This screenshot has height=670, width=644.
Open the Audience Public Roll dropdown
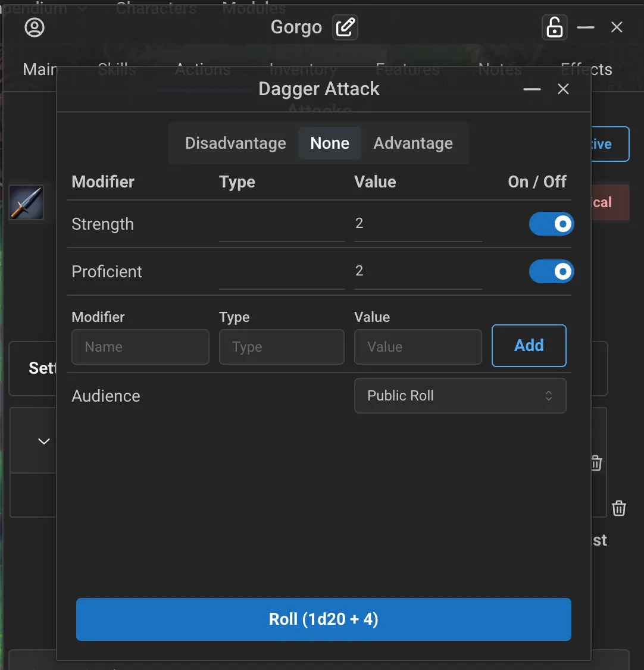click(459, 396)
